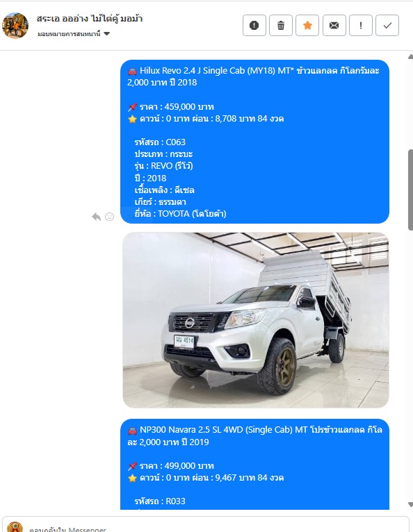Screen dimensions: 413x532
Task: Delete conversation with the trash icon
Action: click(x=280, y=26)
